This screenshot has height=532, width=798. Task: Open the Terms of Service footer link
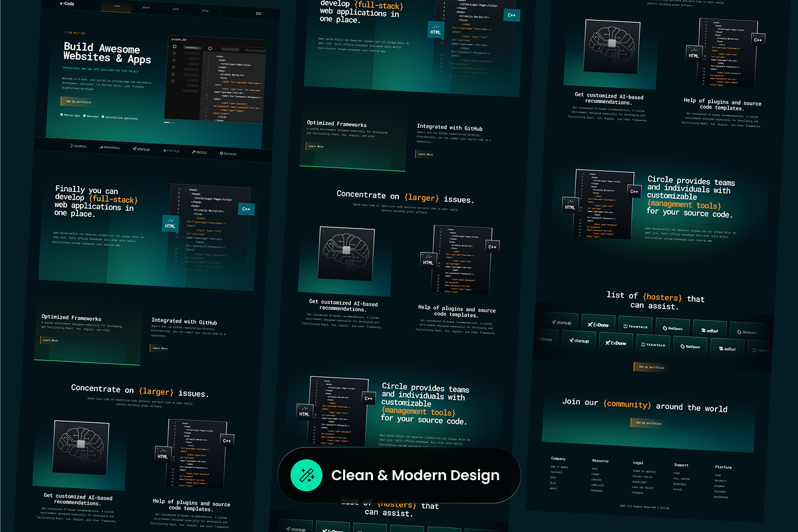click(644, 471)
